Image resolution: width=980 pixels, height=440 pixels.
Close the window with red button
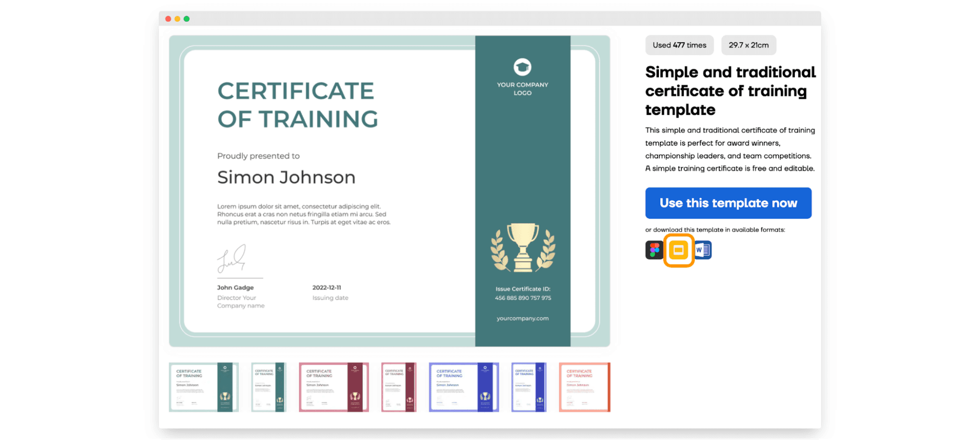pyautogui.click(x=168, y=19)
